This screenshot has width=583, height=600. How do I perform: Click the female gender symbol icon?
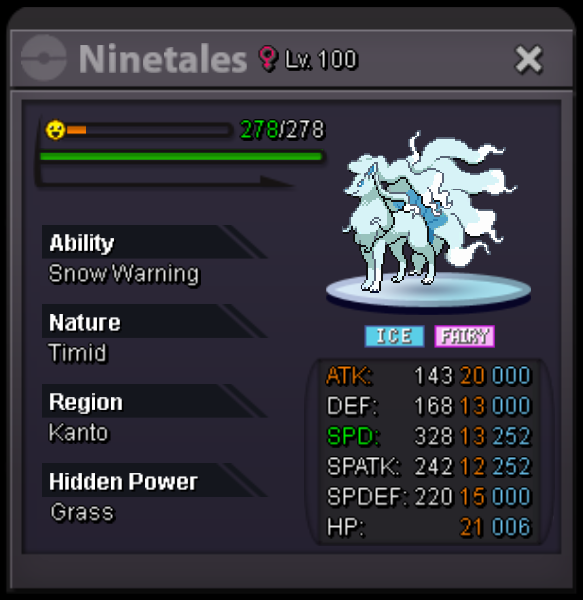pos(267,59)
